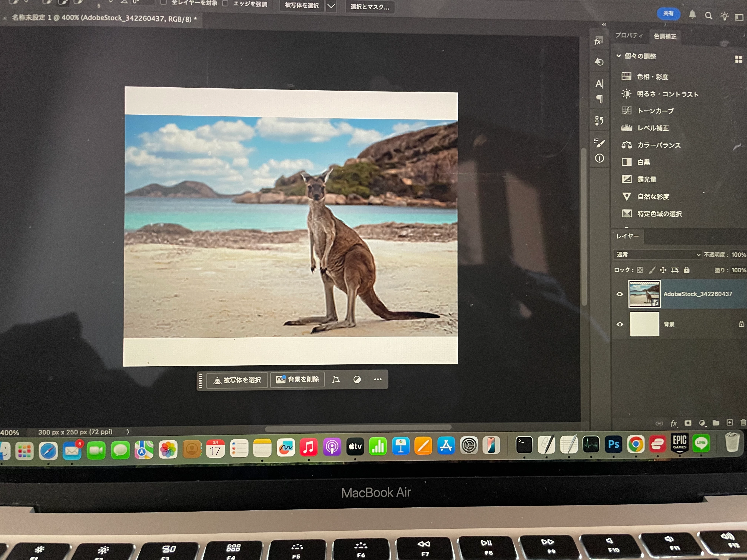Click the delete layer trash icon
The width and height of the screenshot is (747, 560).
coord(743,423)
